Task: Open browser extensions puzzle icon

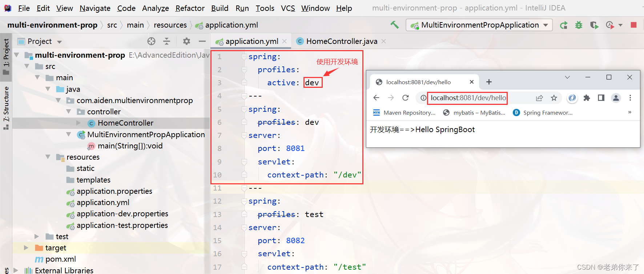Action: pos(587,98)
